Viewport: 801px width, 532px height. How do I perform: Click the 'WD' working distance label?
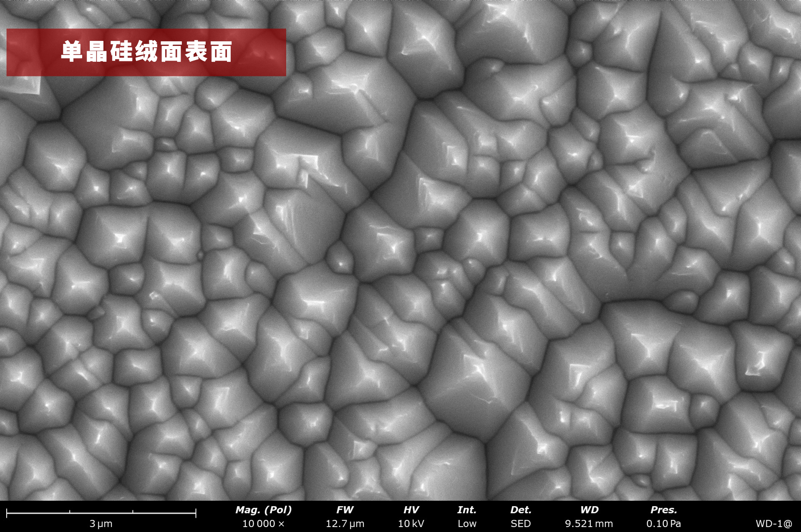(589, 510)
